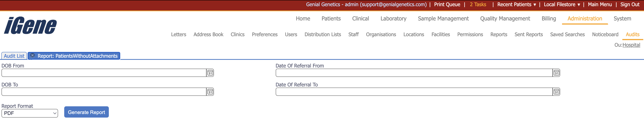Viewport: 644px width, 126px height.
Task: Navigate to the Quality Management section
Action: (505, 18)
